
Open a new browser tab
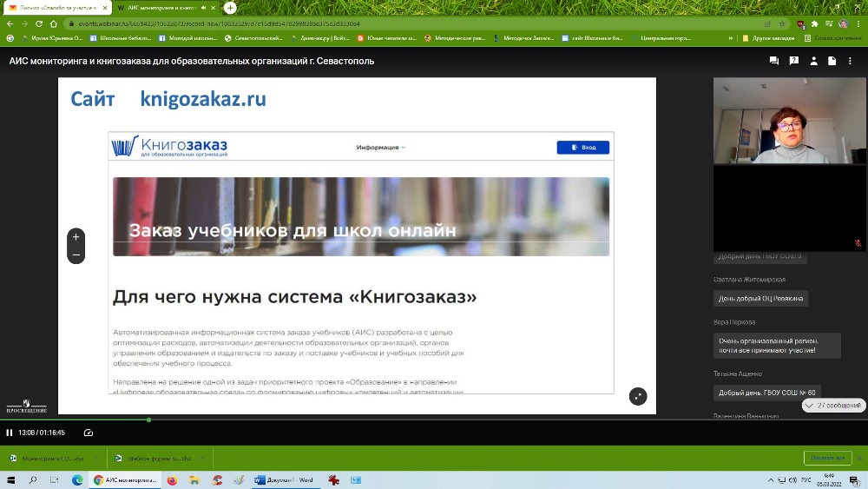coord(230,7)
